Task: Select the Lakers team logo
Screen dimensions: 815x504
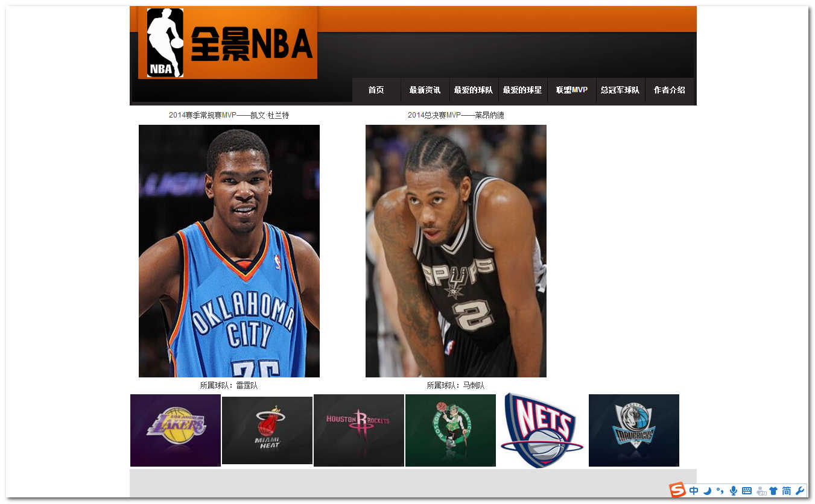Action: (x=176, y=430)
